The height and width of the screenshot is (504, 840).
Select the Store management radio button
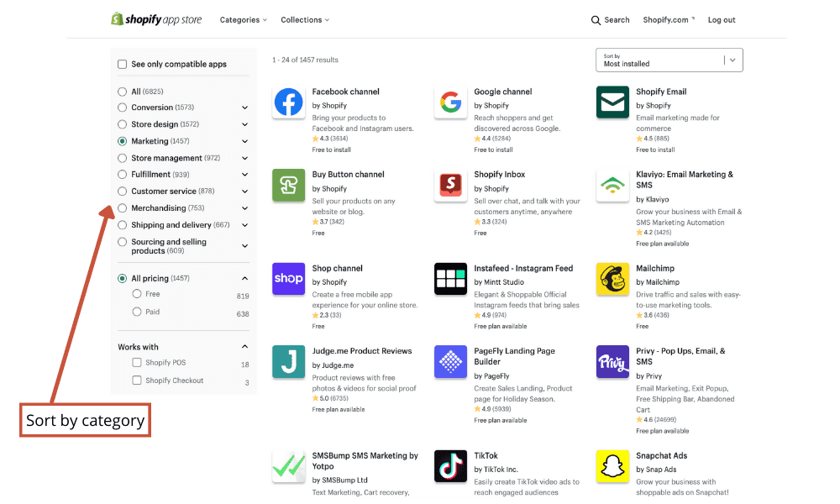122,158
